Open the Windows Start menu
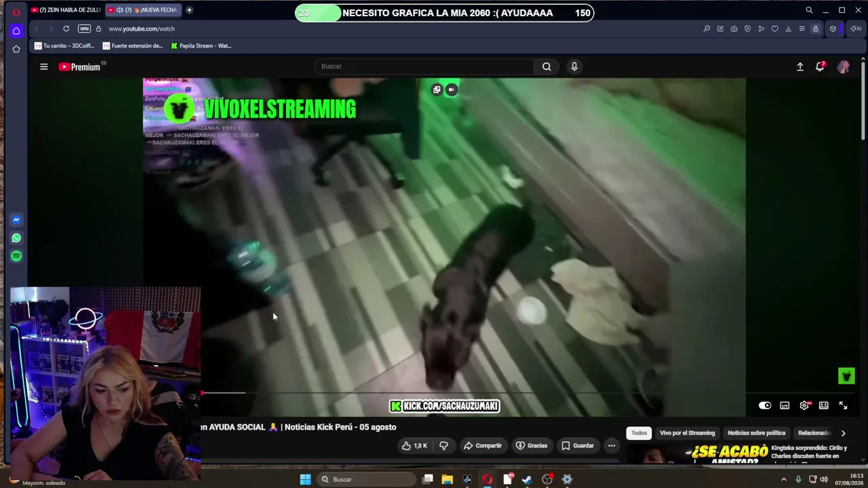Screen dimensions: 868x488 [305, 479]
